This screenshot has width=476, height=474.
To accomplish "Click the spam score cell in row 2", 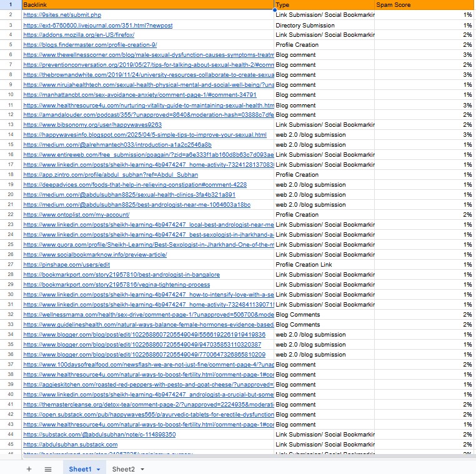I will [425, 14].
